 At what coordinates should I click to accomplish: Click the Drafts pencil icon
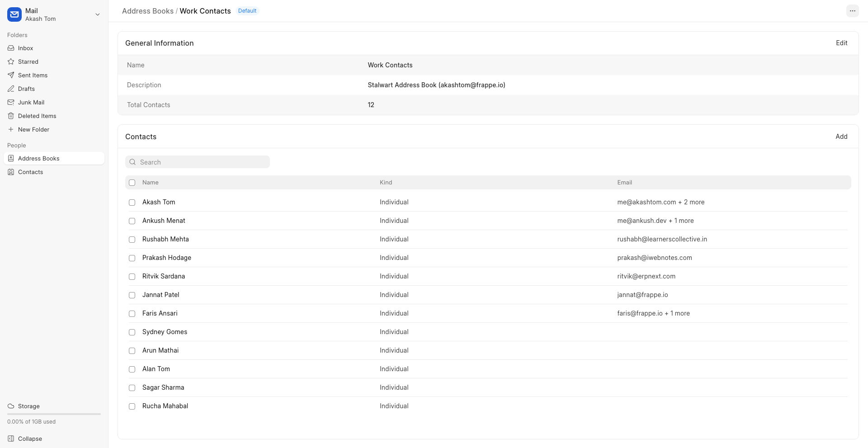(x=11, y=89)
